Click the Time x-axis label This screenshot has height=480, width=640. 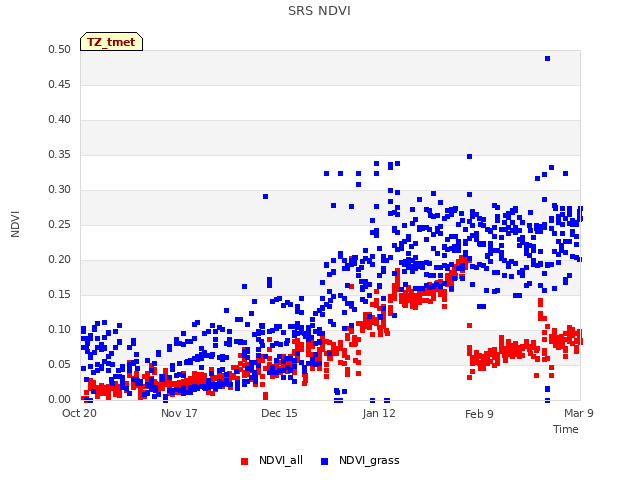pos(566,429)
